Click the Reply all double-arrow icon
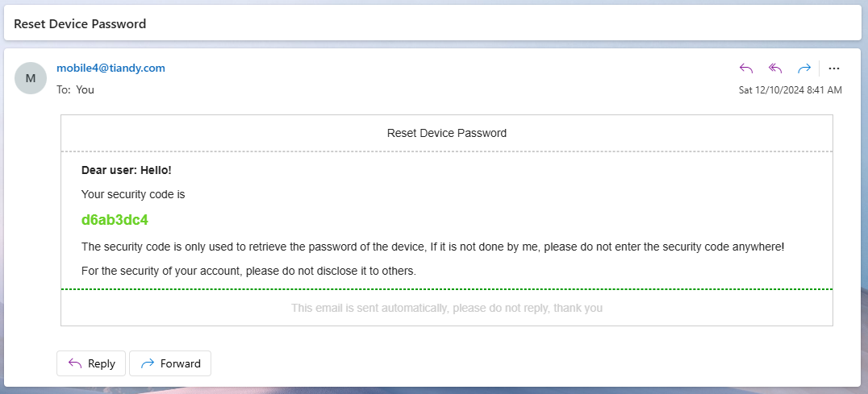 pyautogui.click(x=775, y=68)
